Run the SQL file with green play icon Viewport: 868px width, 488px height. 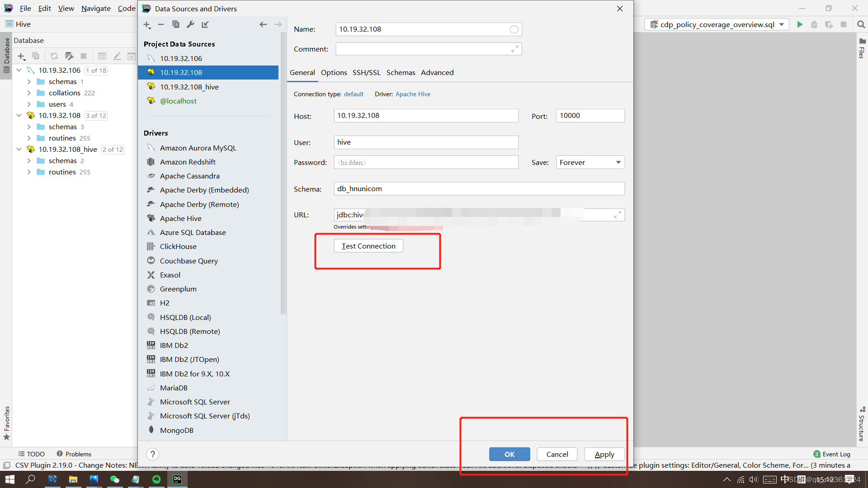click(x=800, y=24)
